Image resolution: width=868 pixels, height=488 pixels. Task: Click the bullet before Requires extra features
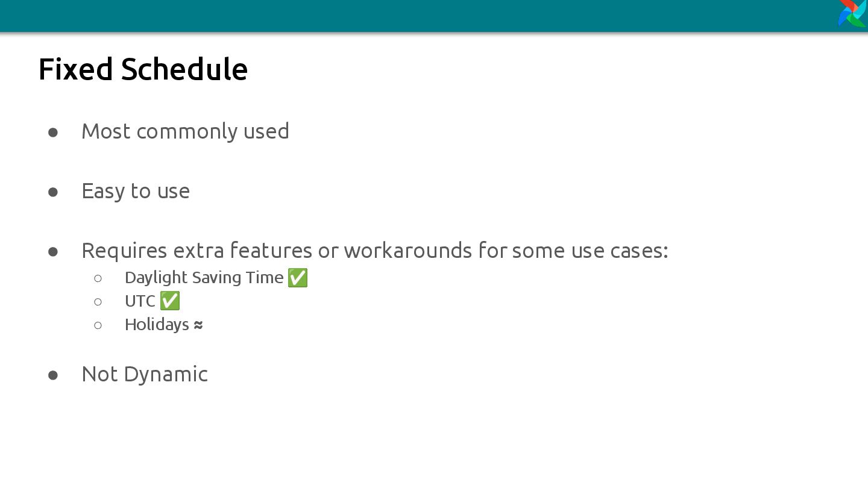pos(53,251)
